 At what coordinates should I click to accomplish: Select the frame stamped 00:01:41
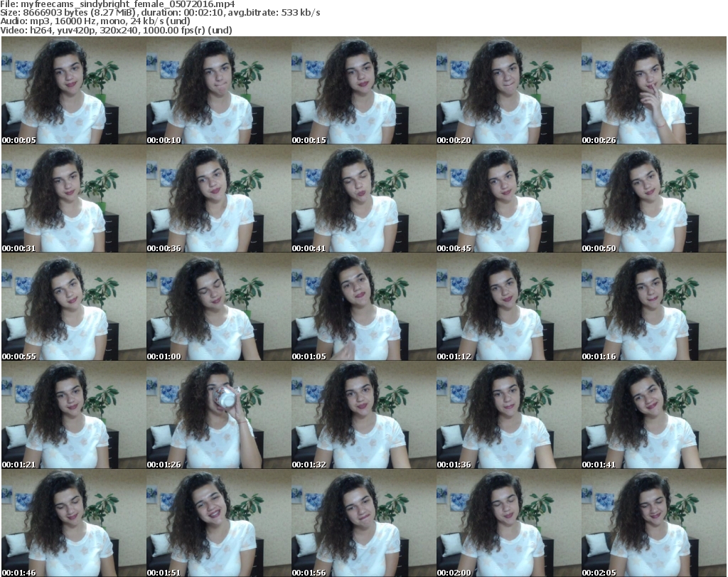coord(654,415)
